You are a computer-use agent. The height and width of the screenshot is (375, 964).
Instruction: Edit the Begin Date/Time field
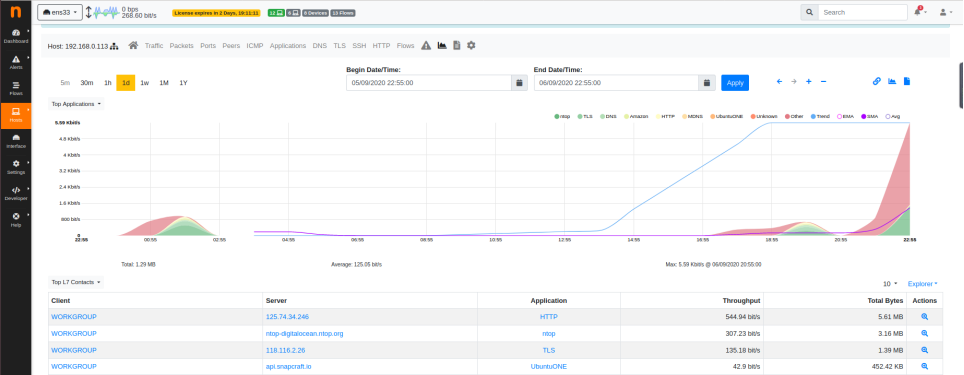click(x=429, y=82)
